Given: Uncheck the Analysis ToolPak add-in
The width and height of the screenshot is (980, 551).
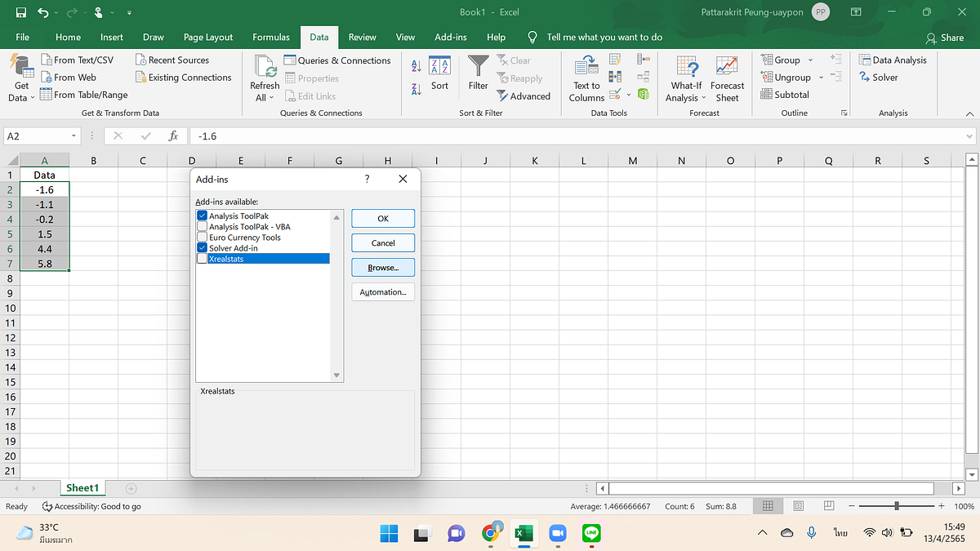Looking at the screenshot, I should click(202, 216).
